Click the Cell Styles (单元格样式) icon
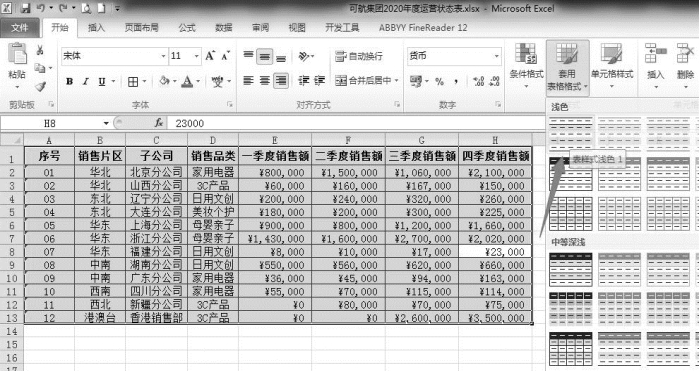This screenshot has width=699, height=371. (612, 54)
